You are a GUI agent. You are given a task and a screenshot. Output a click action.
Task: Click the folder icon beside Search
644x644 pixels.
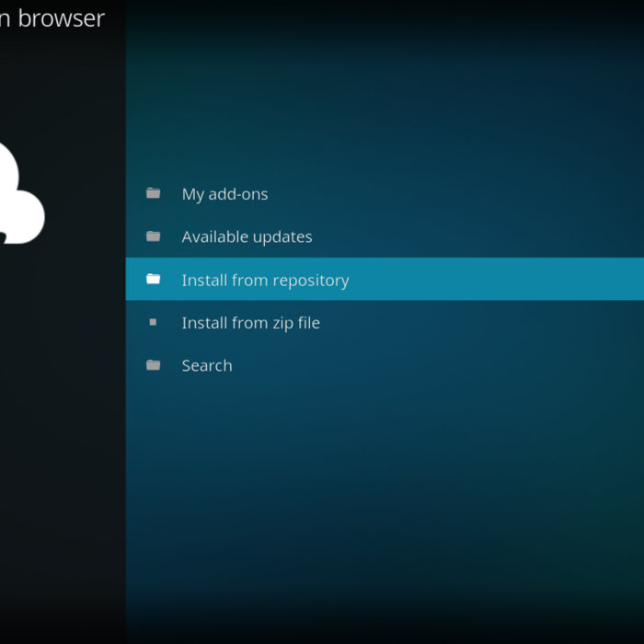pyautogui.click(x=153, y=365)
